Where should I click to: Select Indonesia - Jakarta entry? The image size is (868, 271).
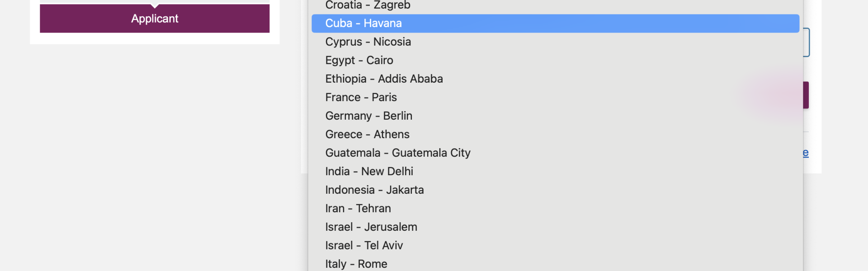point(555,190)
